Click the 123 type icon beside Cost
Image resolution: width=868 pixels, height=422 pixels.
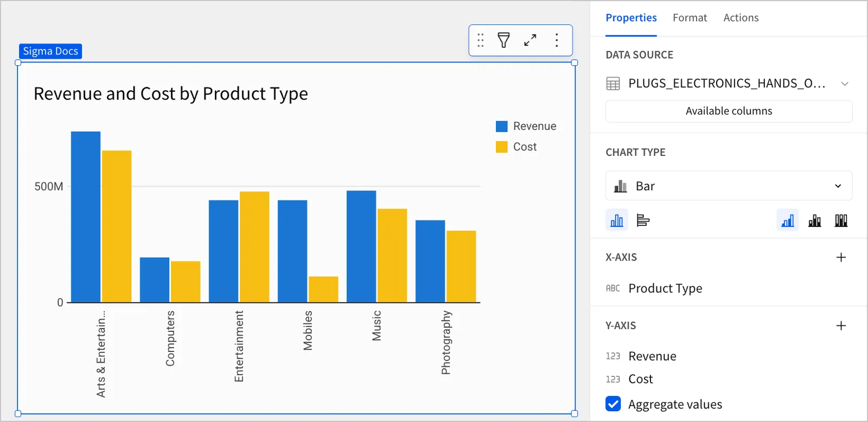click(613, 379)
